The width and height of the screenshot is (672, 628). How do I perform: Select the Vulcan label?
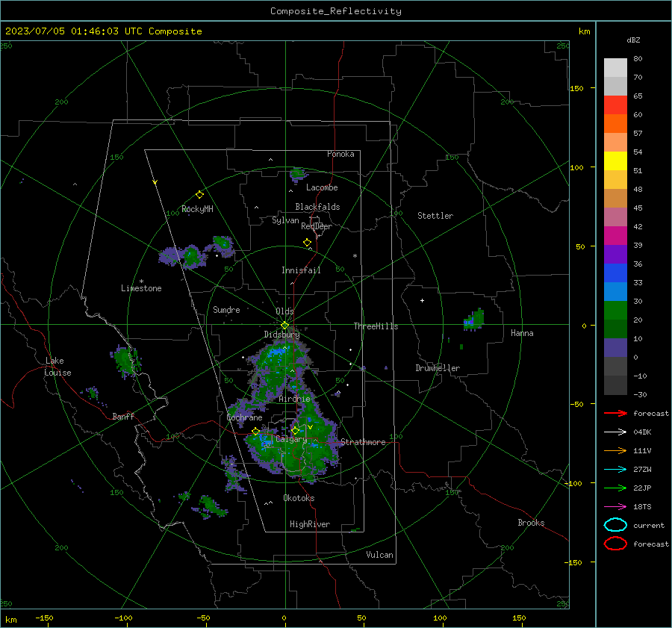[379, 555]
